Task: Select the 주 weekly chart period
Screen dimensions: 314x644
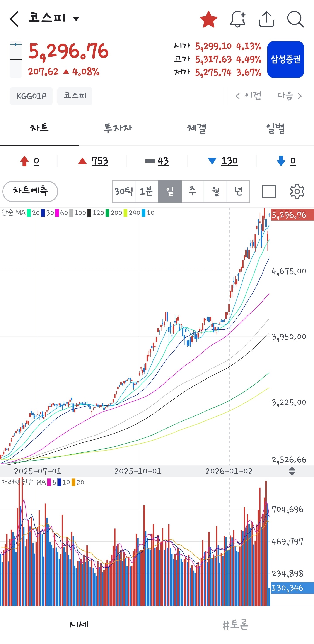Action: 192,192
